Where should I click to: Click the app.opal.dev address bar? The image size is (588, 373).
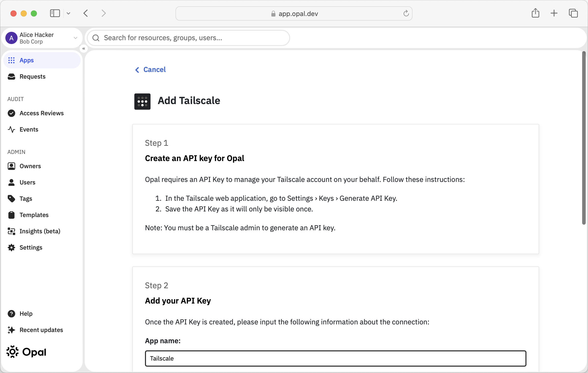pyautogui.click(x=294, y=13)
